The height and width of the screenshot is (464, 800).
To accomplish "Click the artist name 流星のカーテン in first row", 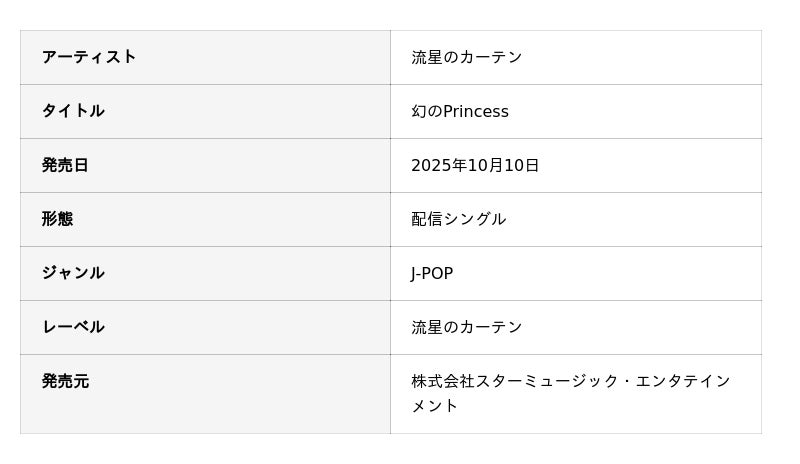I will point(466,57).
